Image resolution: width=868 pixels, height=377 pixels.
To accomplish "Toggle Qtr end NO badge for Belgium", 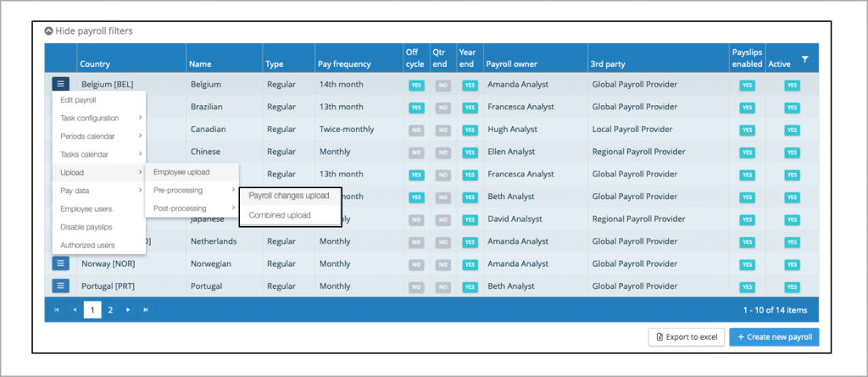I will pos(442,85).
